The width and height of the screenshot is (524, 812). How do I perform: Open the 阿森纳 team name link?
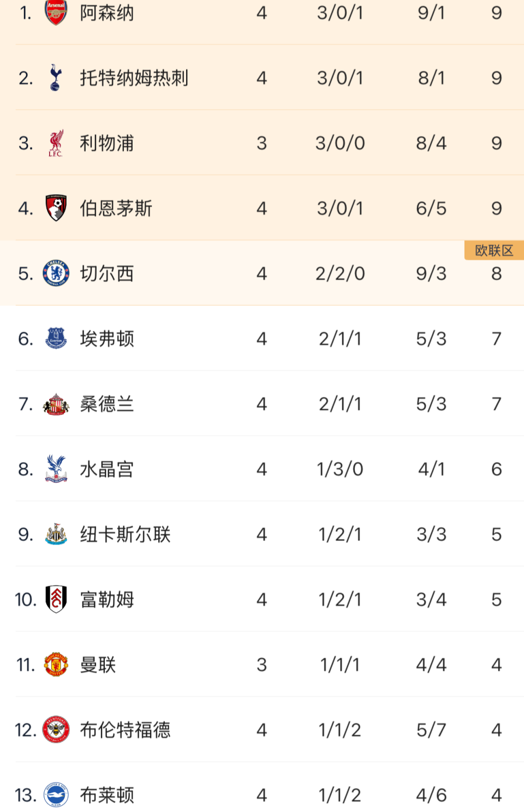pos(107,13)
